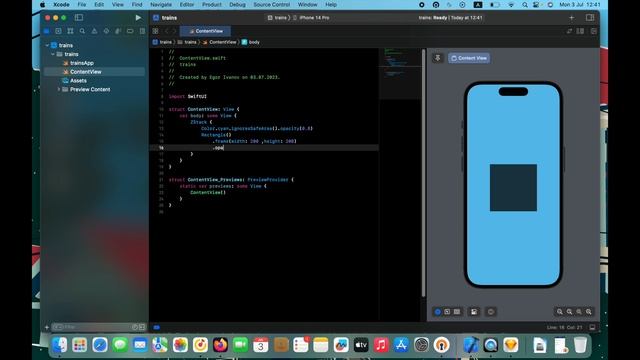The height and width of the screenshot is (360, 640).
Task: Pin the canvas preview
Action: pos(438,58)
